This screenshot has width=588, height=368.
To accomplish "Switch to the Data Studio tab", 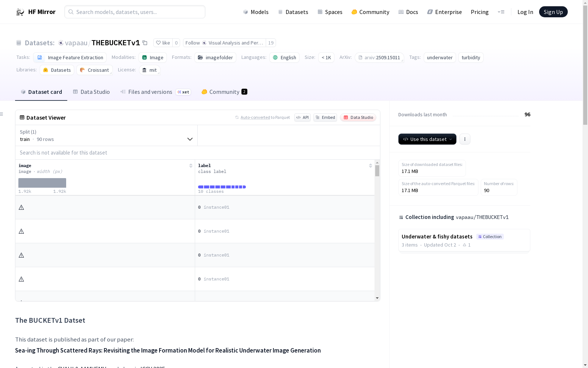I will coord(91,92).
